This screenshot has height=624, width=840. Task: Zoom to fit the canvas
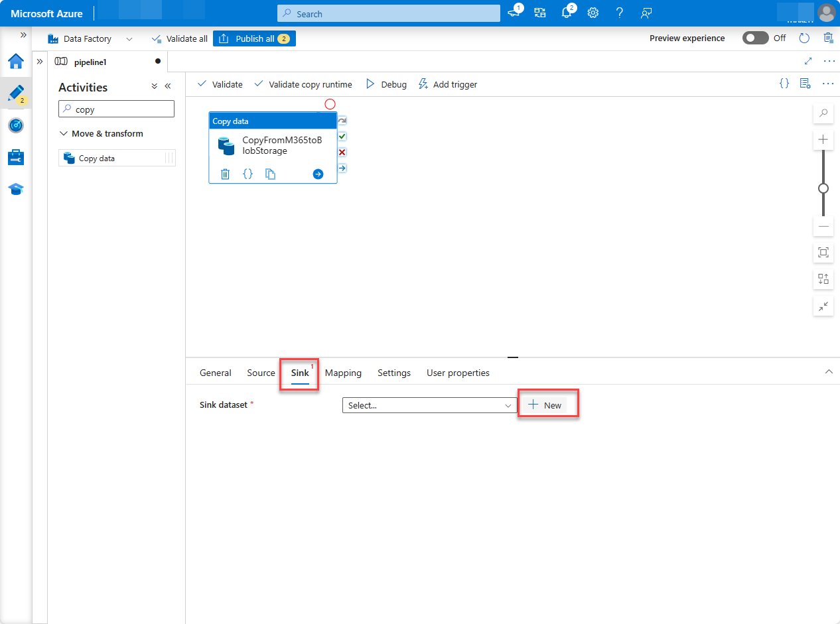[823, 253]
